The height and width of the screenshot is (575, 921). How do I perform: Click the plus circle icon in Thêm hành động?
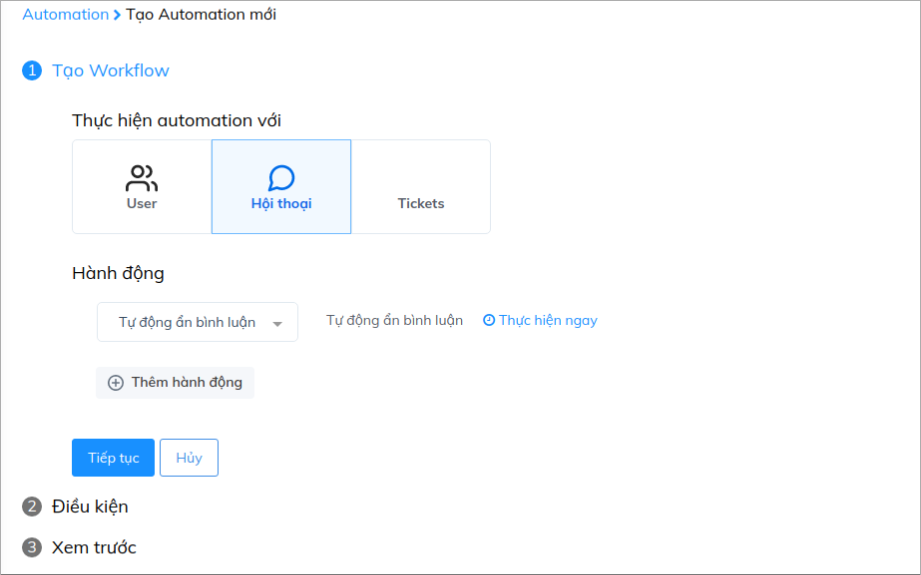pos(116,383)
